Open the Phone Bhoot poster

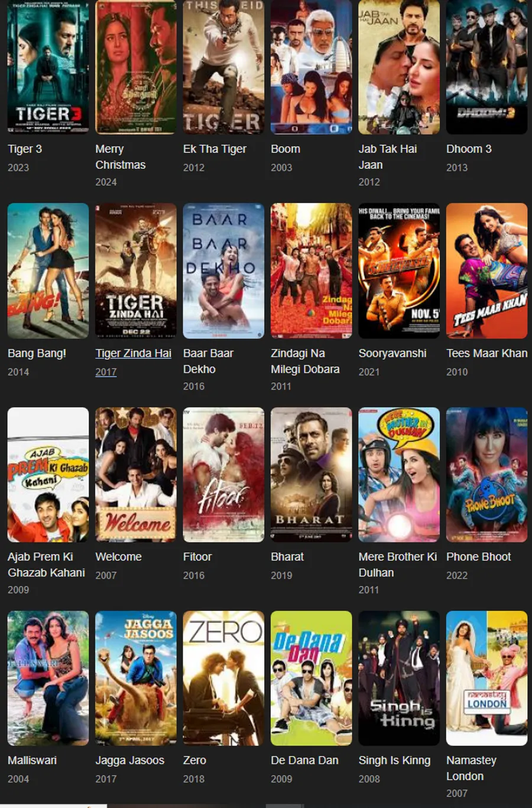point(486,475)
